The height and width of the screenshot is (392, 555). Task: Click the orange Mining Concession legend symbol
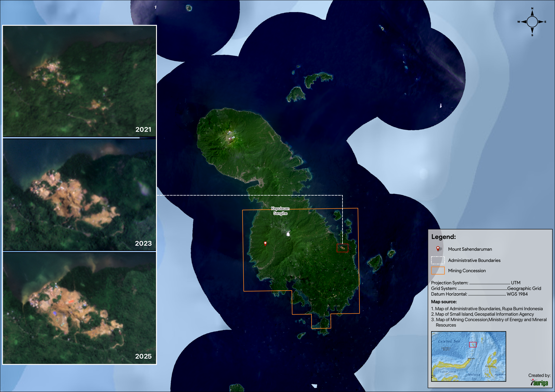pyautogui.click(x=438, y=271)
